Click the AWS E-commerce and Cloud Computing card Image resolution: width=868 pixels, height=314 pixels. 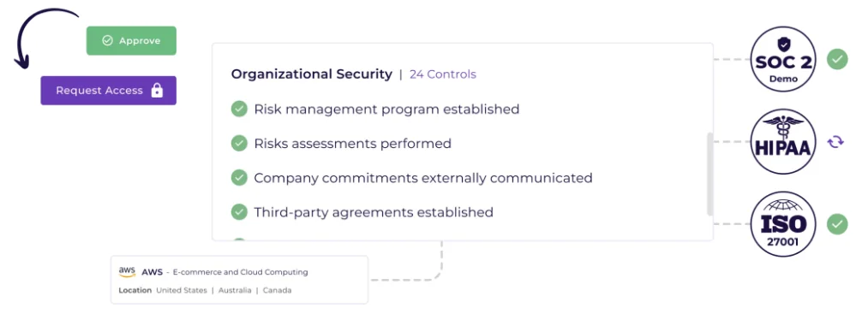tap(239, 280)
